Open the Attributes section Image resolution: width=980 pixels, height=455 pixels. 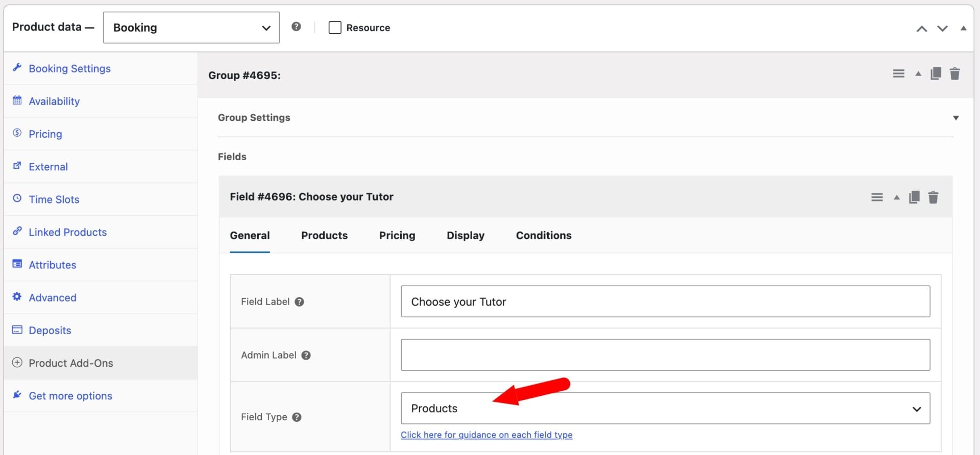coord(53,265)
